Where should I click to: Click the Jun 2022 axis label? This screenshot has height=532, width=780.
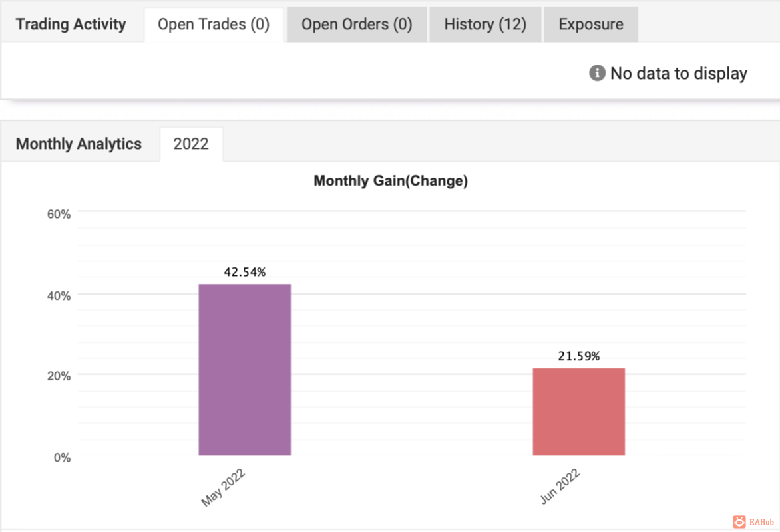coord(560,487)
